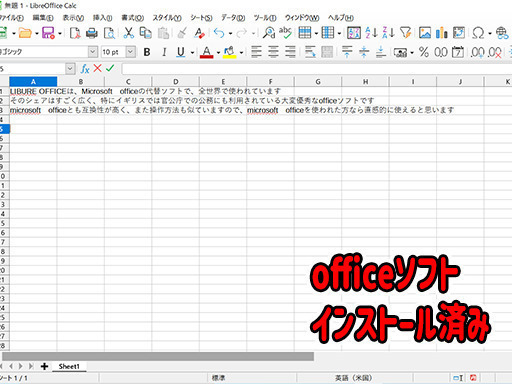Click the Open folder icon

coord(25,33)
